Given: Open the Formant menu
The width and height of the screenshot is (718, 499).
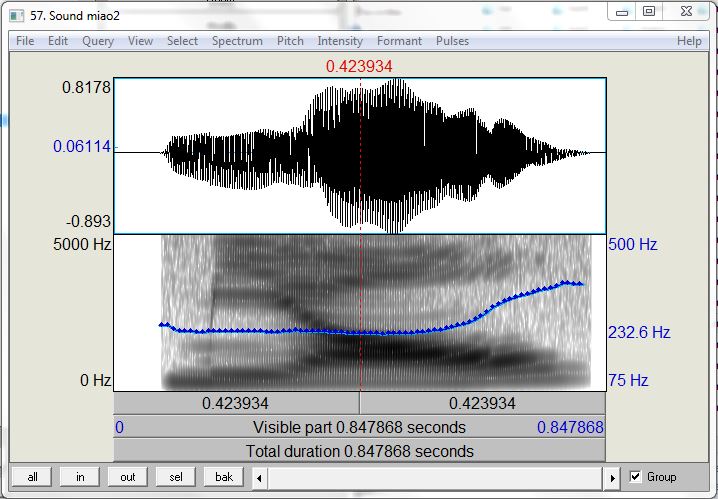Looking at the screenshot, I should (399, 41).
